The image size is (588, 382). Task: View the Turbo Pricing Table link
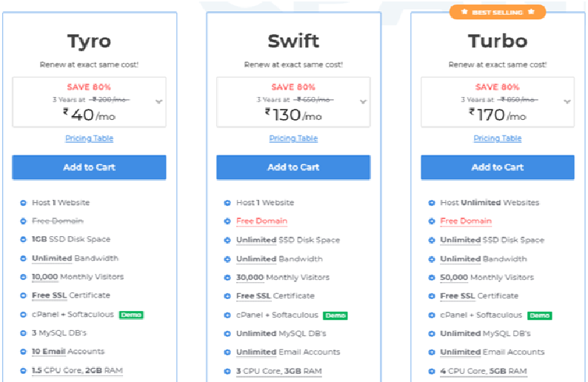(498, 138)
